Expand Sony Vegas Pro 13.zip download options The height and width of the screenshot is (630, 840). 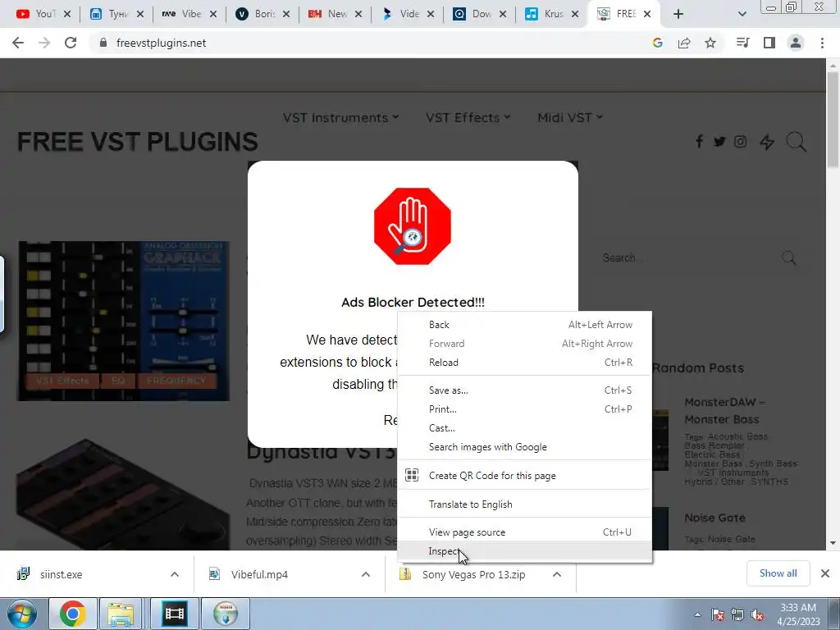click(x=557, y=574)
